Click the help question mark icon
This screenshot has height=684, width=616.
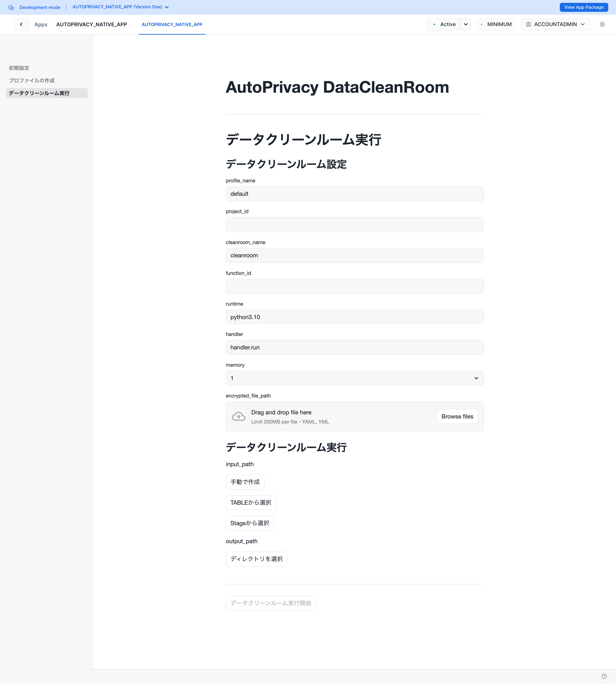click(x=604, y=676)
